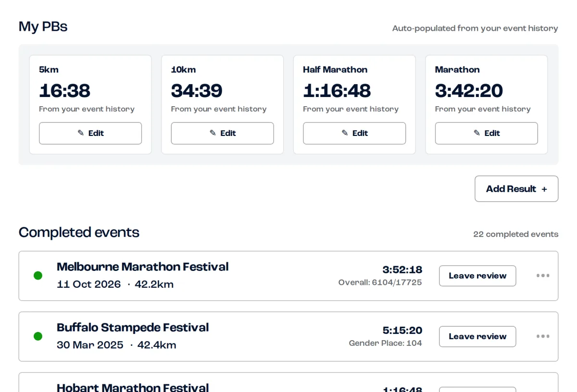577x392 pixels.
Task: Click the '42.2km' distance label
Action: point(154,284)
